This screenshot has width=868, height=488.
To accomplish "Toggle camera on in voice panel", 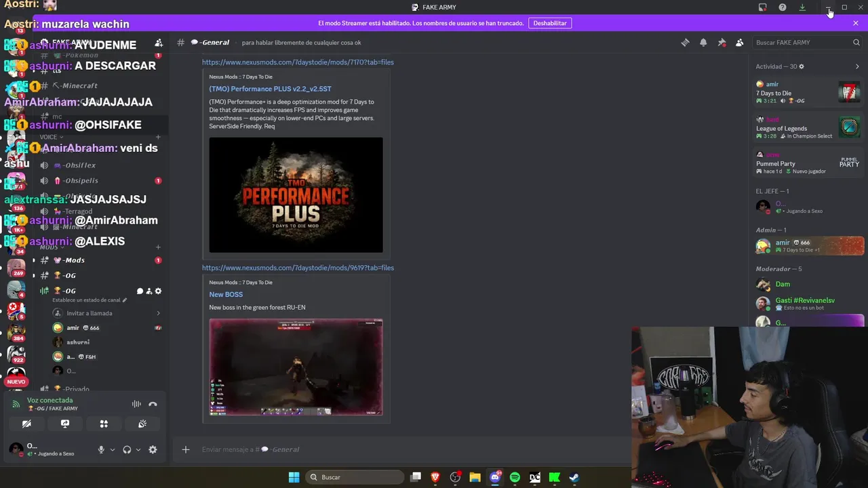I will coord(26,424).
